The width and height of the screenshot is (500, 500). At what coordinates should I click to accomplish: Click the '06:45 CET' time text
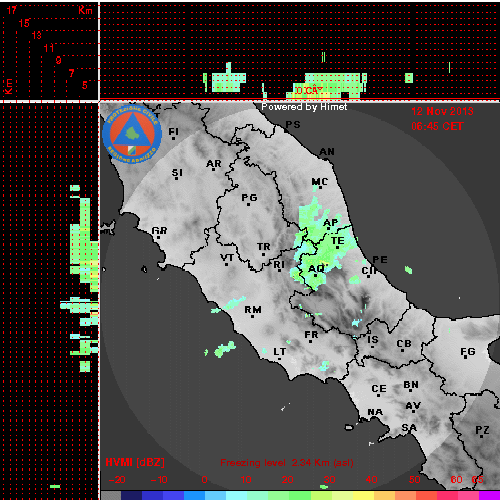[x=437, y=126]
